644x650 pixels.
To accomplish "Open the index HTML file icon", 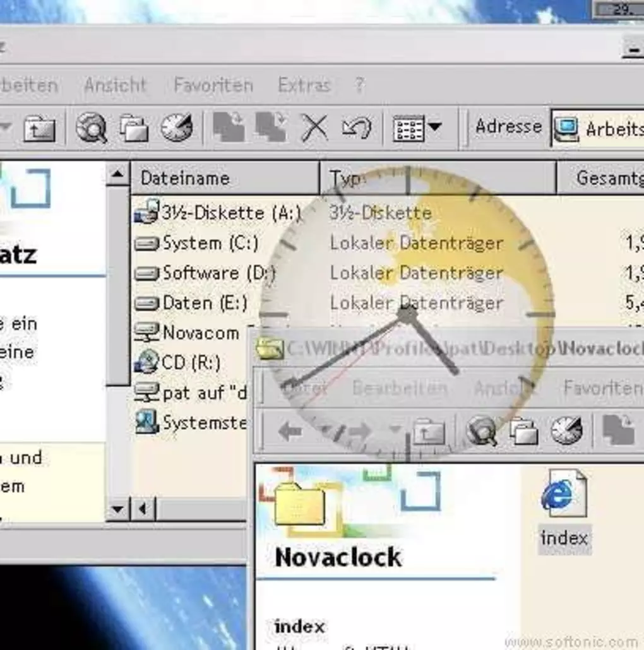I will coord(564,495).
